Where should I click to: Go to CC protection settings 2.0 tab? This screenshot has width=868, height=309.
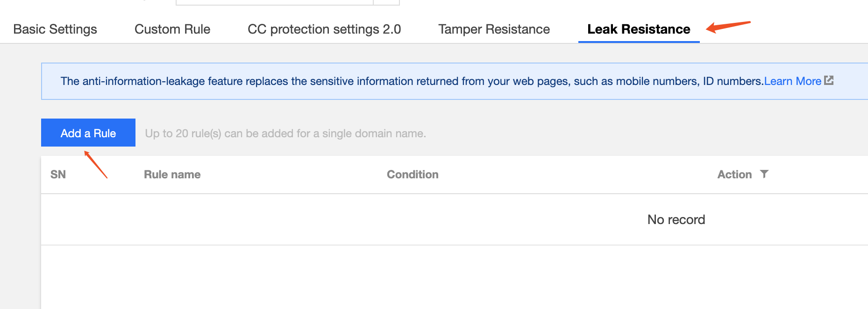coord(324,29)
